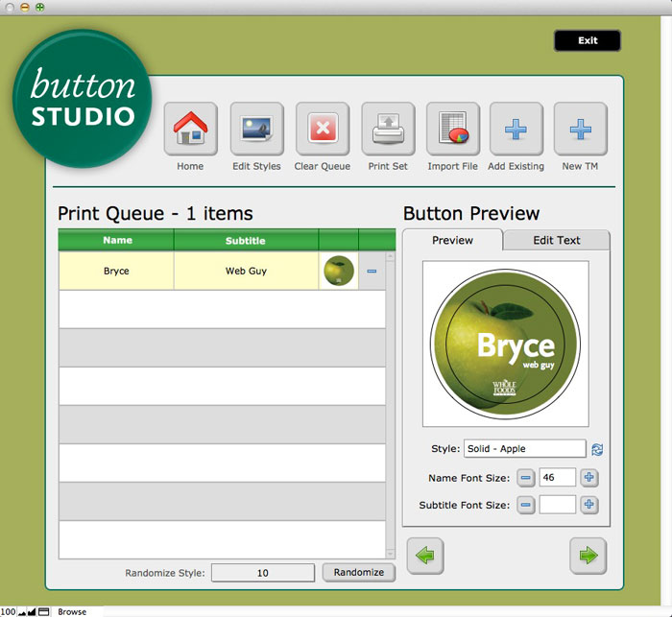Viewport: 672px width, 617px height.
Task: Click the zoom level 100 in status bar
Action: click(8, 612)
